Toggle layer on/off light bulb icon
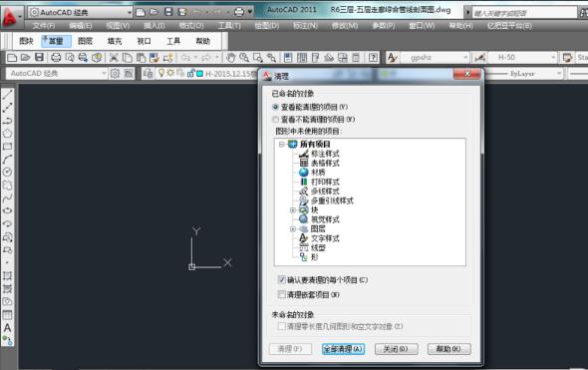Image resolution: width=588 pixels, height=370 pixels. pyautogui.click(x=161, y=73)
